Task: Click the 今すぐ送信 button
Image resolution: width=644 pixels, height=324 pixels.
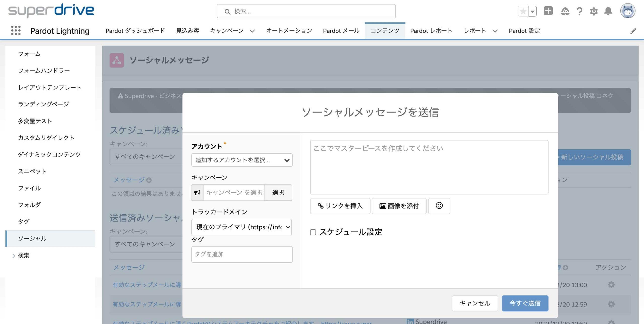Action: point(525,303)
